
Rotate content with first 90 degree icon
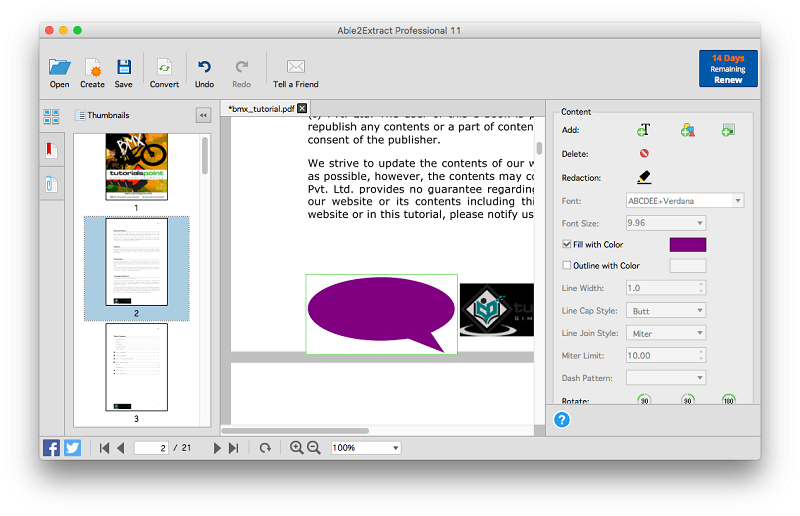coord(644,400)
